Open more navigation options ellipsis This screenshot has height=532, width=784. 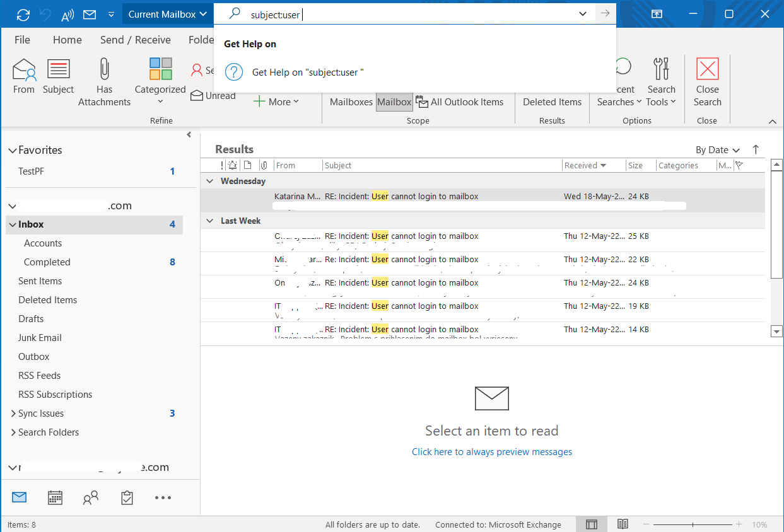click(x=163, y=498)
